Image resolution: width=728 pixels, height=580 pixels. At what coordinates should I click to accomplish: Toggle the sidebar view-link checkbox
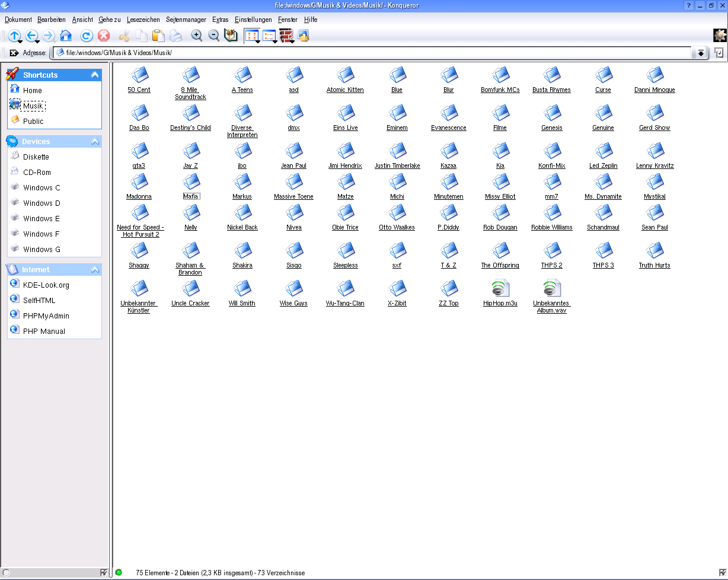[x=104, y=572]
